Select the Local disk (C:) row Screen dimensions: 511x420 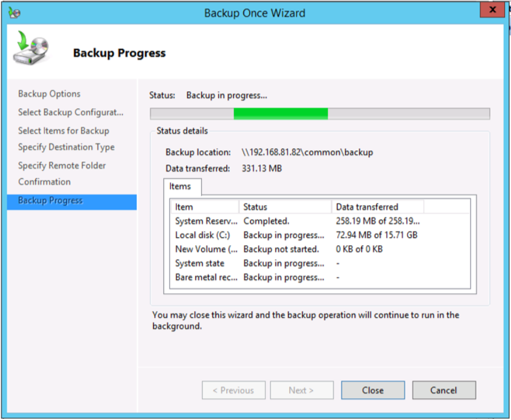[202, 235]
